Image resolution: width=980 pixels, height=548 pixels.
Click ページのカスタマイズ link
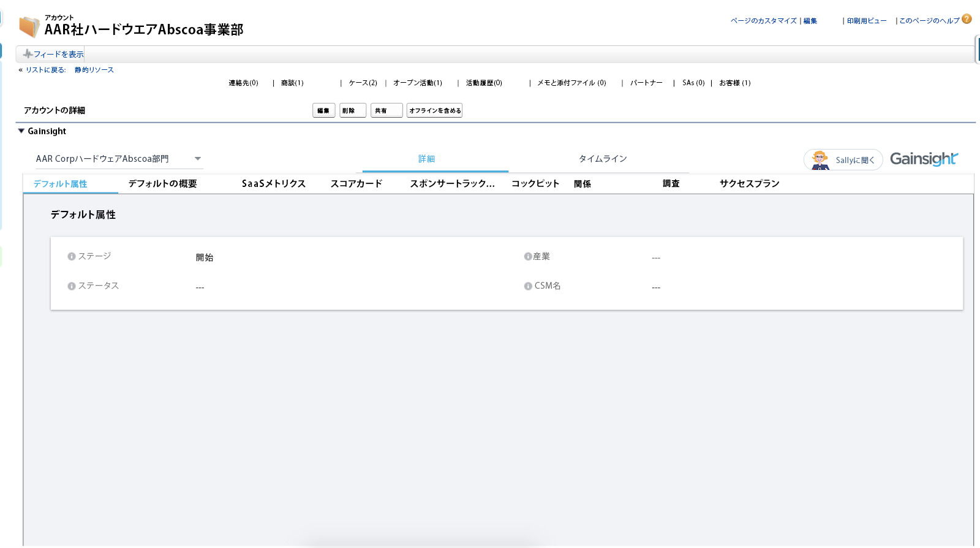pyautogui.click(x=764, y=21)
